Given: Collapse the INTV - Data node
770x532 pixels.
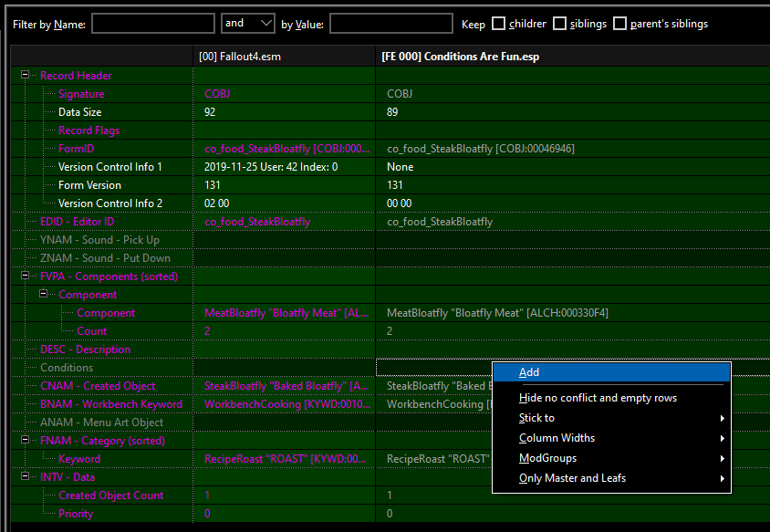Looking at the screenshot, I should (25, 476).
